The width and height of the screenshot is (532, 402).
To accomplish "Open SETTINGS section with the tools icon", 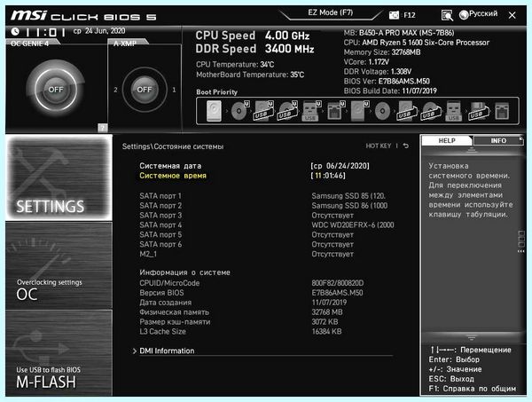I will [59, 177].
